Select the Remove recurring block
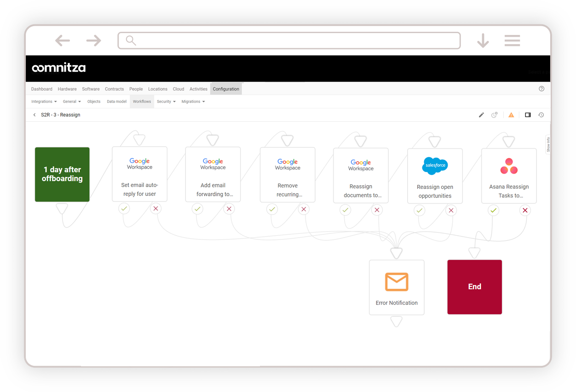This screenshot has height=392, width=576. (x=288, y=175)
